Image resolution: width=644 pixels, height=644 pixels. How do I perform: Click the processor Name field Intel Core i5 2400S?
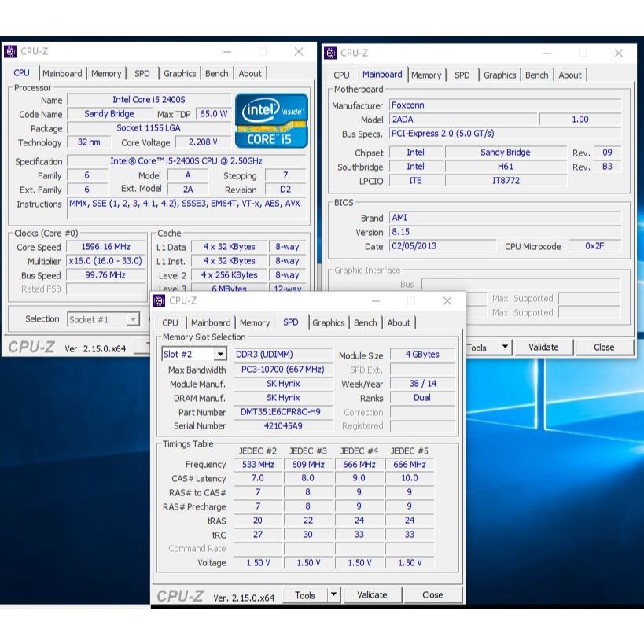click(x=149, y=100)
